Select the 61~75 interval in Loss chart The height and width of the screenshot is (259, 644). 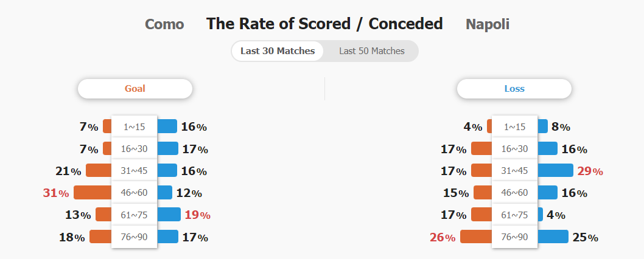[x=514, y=215]
